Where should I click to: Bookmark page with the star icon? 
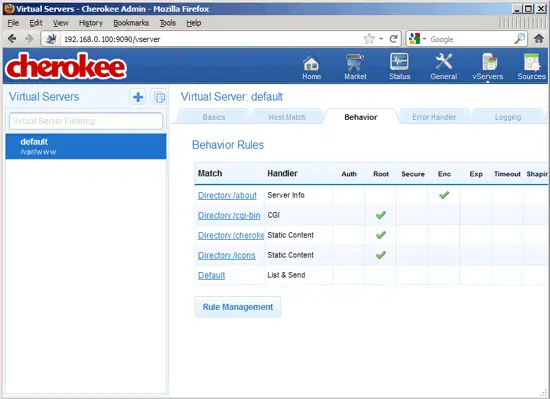coord(369,39)
